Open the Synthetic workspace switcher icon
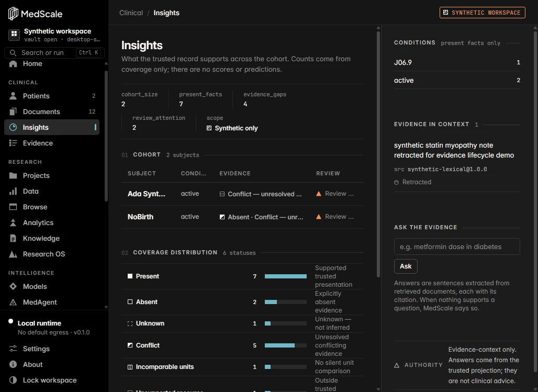538x392 pixels. [14, 35]
